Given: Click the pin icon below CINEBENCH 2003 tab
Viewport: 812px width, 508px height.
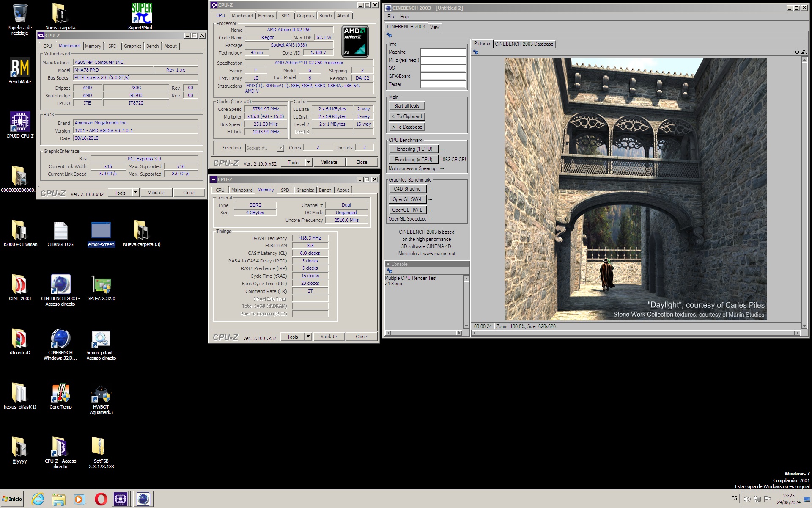Looking at the screenshot, I should 389,35.
